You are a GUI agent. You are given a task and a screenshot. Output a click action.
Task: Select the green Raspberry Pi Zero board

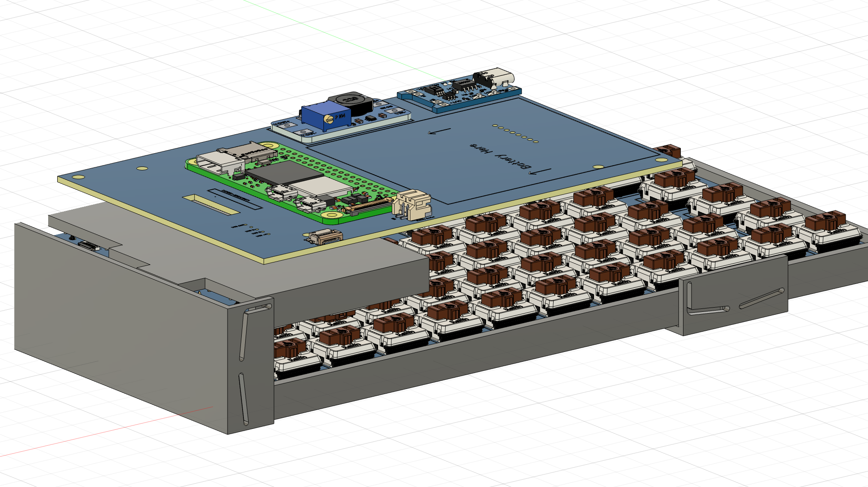[x=292, y=183]
